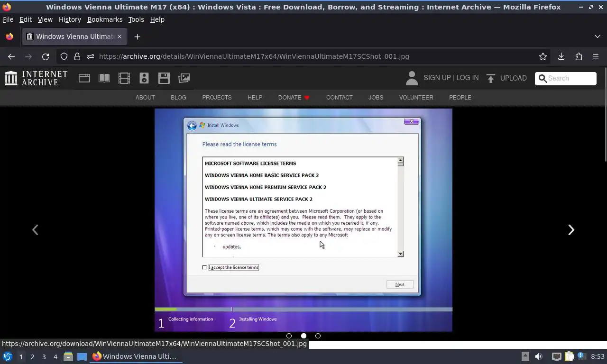Open the File menu
Screen dimensions: 607x364
point(8,19)
